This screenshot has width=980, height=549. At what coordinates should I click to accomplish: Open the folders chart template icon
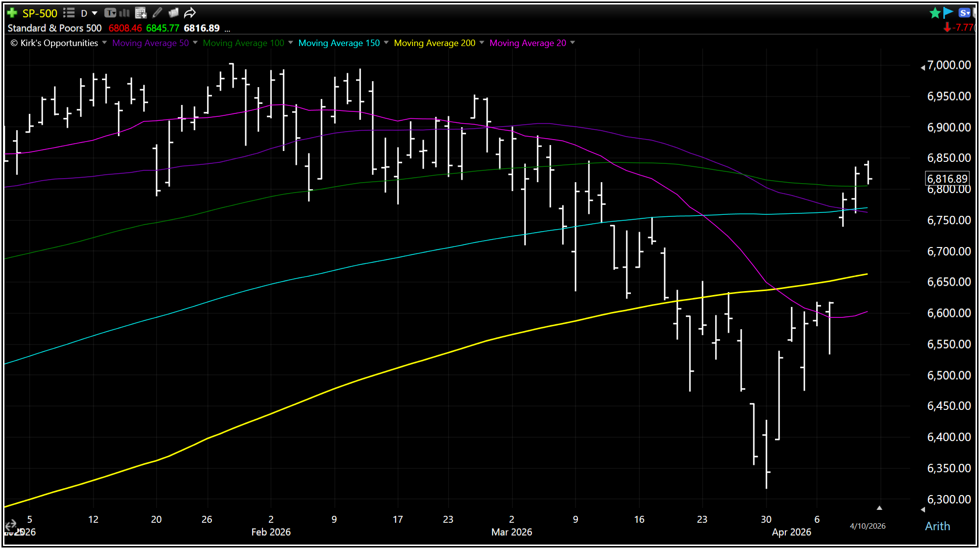pyautogui.click(x=173, y=13)
